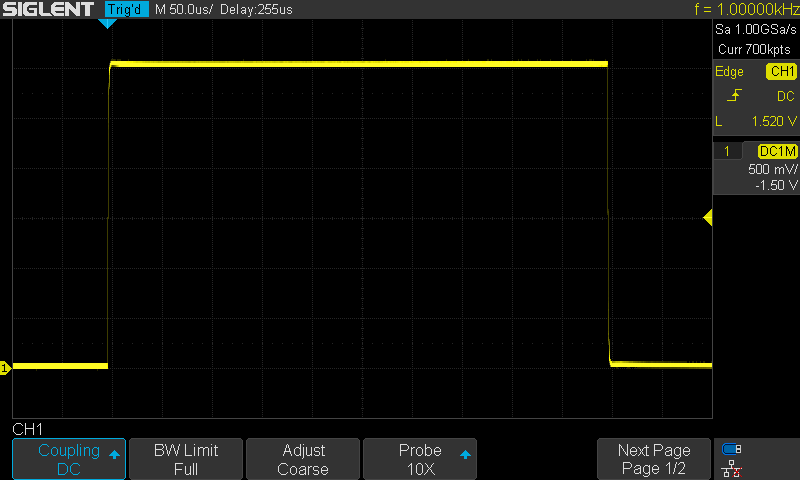Image resolution: width=800 pixels, height=480 pixels.
Task: Click the yellow trigger level arrow
Action: [708, 218]
